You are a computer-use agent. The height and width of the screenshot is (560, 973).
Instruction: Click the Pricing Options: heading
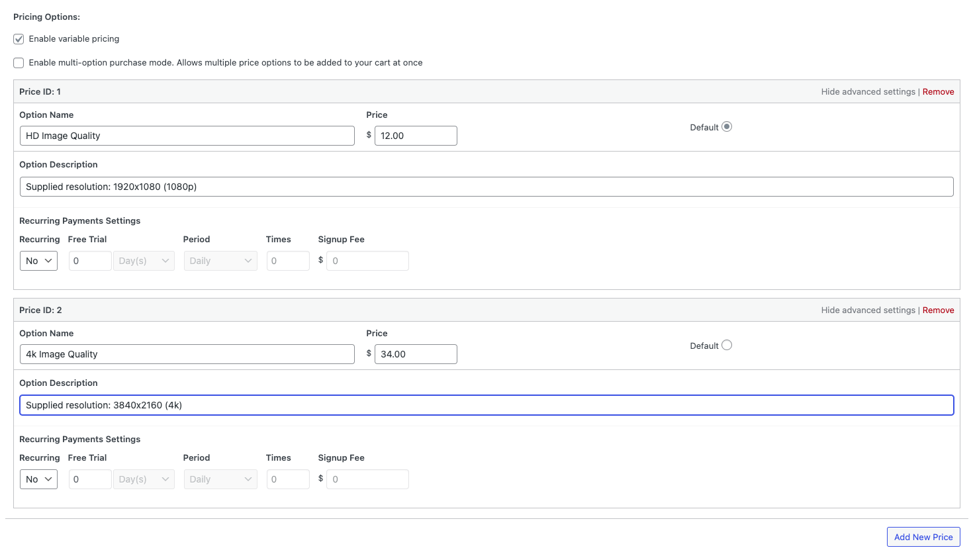[46, 17]
